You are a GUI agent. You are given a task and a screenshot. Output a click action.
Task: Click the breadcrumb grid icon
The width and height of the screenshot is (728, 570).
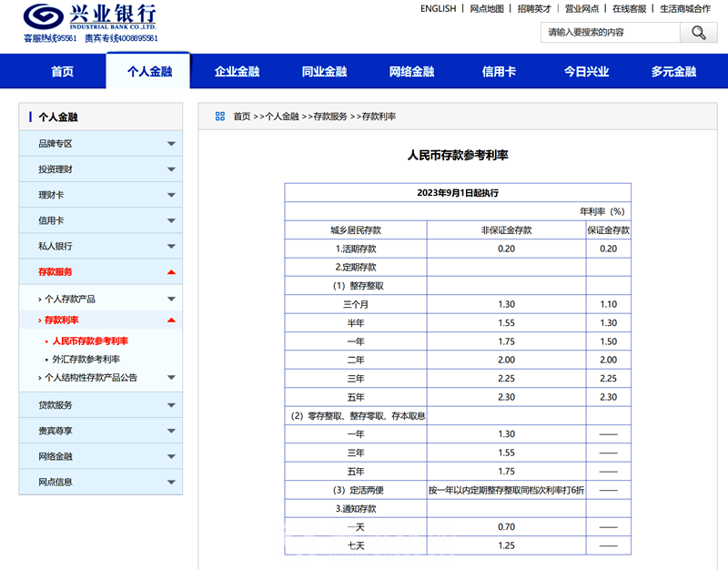220,117
